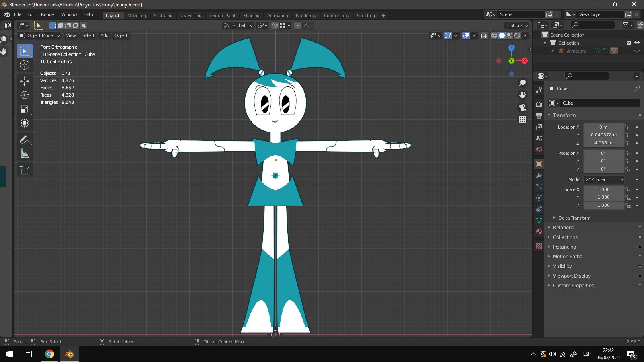Open the World properties tab
Screen dimensions: 644x362
539,149
